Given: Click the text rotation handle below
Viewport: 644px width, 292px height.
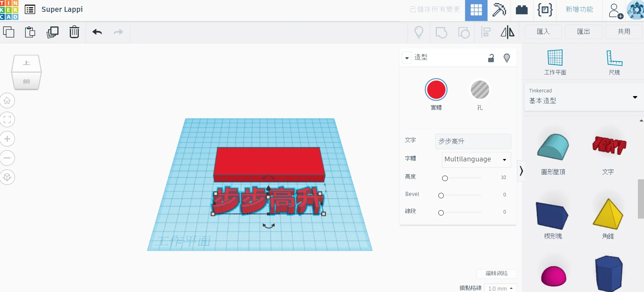Looking at the screenshot, I should pos(269,226).
